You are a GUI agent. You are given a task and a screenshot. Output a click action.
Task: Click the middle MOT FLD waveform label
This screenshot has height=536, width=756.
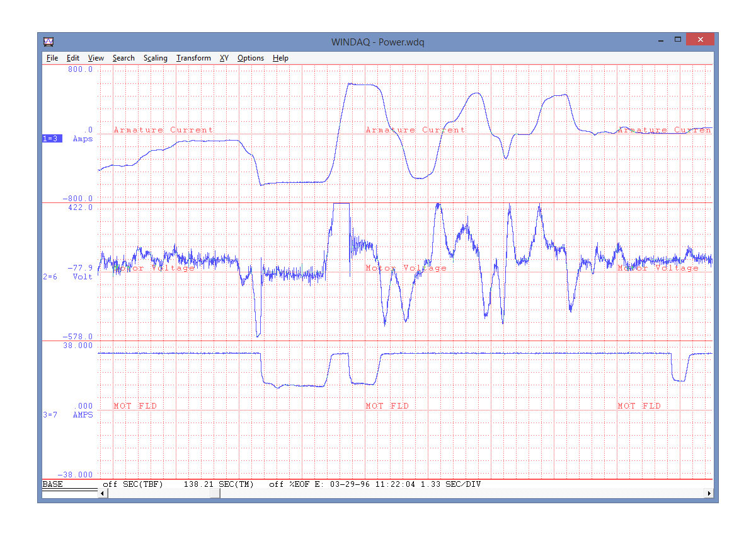(x=387, y=406)
